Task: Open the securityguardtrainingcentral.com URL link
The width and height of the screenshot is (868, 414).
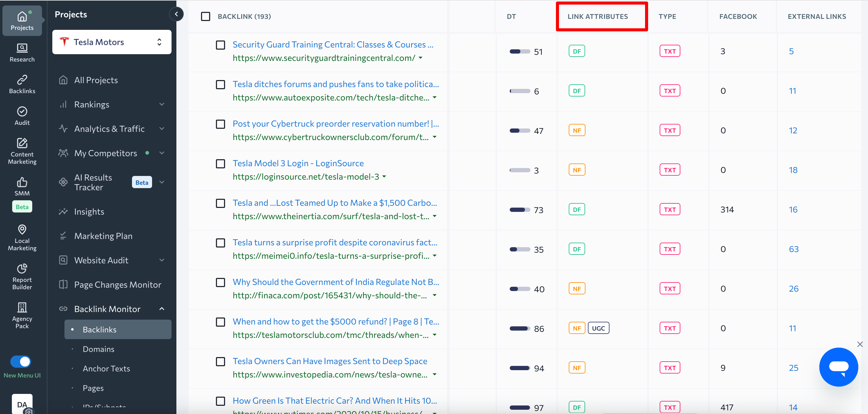Action: [324, 58]
